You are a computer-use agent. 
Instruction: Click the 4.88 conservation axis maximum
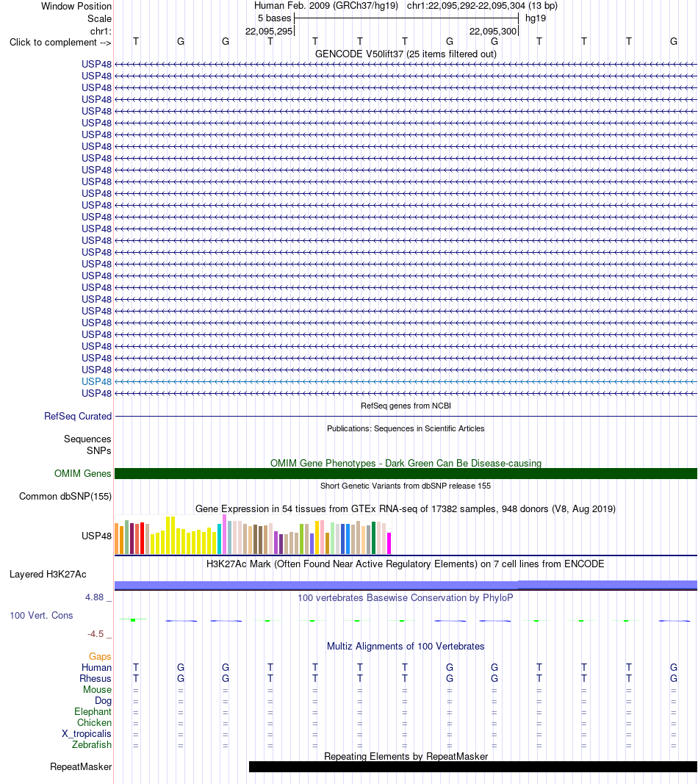coord(95,597)
